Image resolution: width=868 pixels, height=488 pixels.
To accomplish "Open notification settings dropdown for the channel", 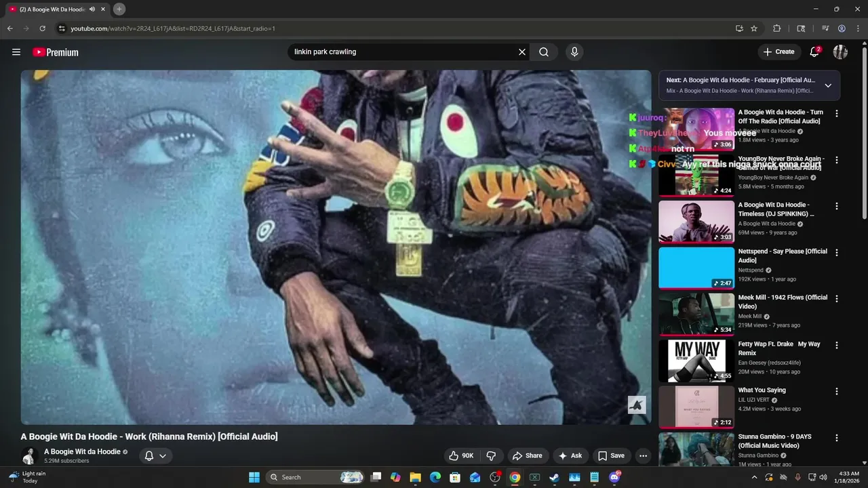I will tap(155, 455).
